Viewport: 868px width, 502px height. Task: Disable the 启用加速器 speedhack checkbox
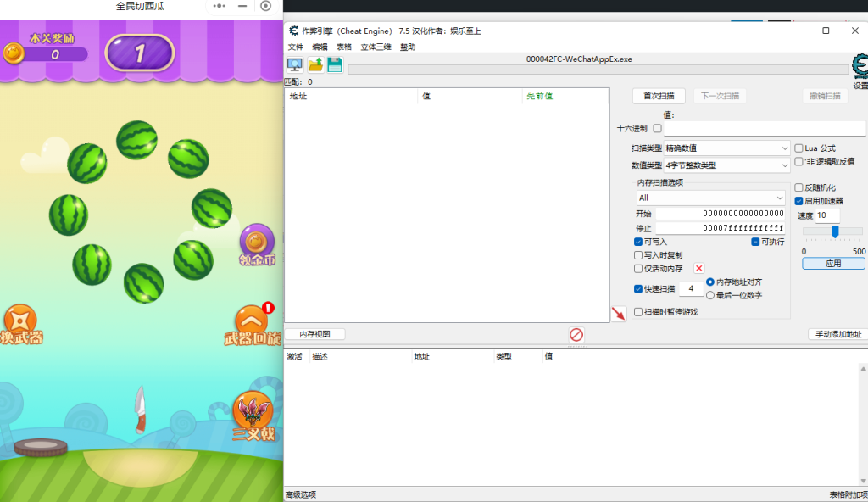pos(798,201)
